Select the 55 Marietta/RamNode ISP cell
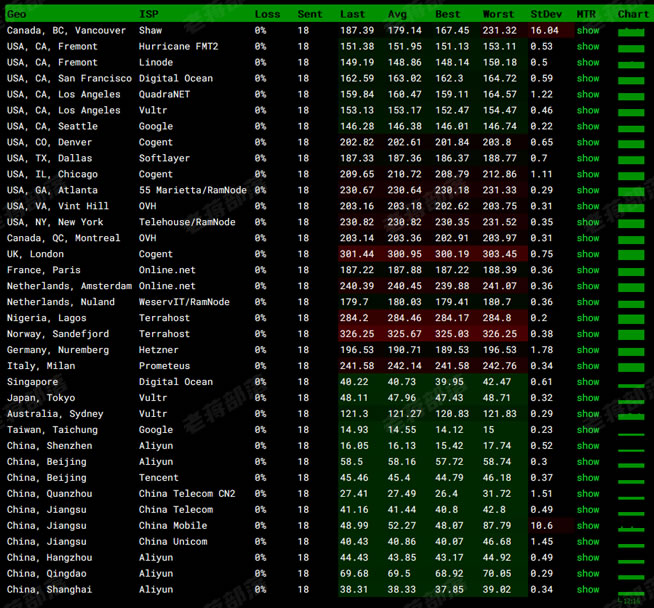Viewport: 654px width, 608px height. click(193, 190)
